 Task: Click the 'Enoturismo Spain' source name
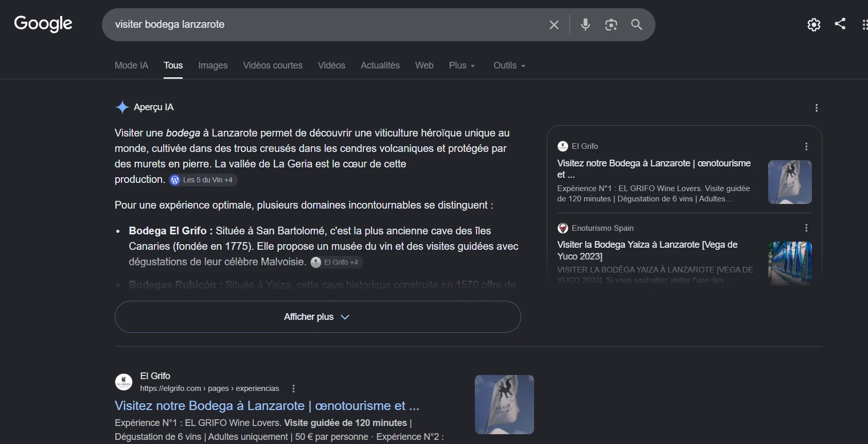pos(603,228)
